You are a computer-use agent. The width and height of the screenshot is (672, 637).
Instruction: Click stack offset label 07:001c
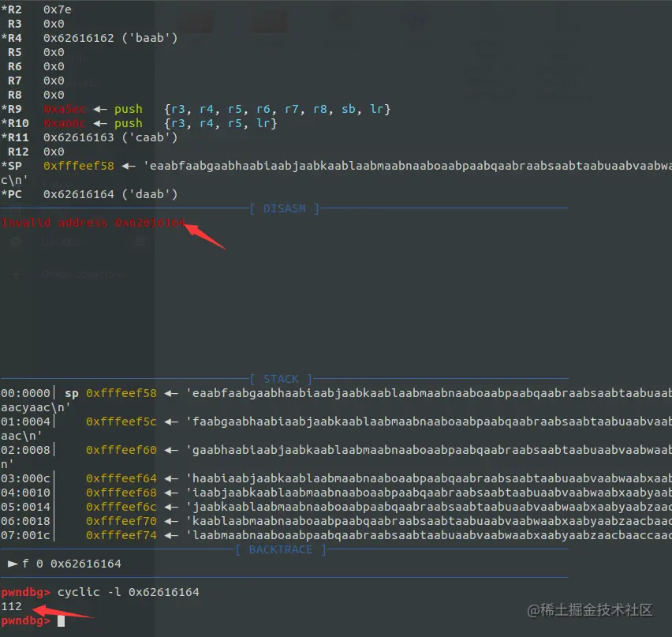click(x=26, y=535)
